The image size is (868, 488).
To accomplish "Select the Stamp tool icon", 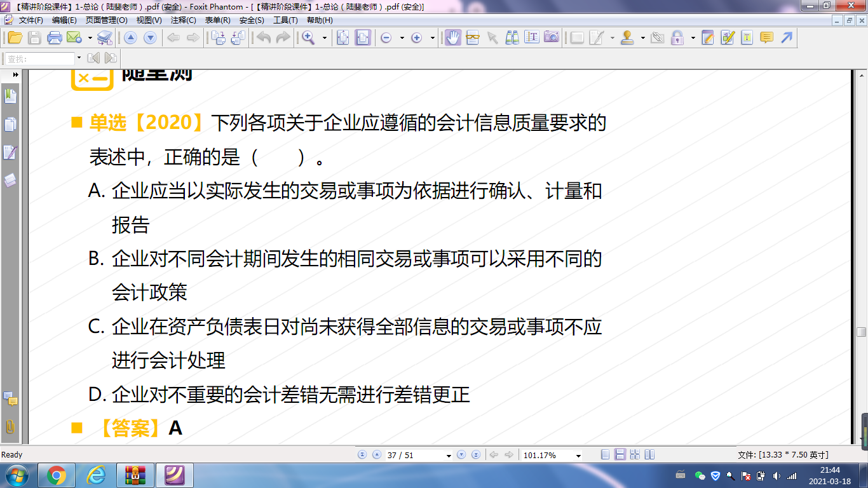I will [628, 37].
